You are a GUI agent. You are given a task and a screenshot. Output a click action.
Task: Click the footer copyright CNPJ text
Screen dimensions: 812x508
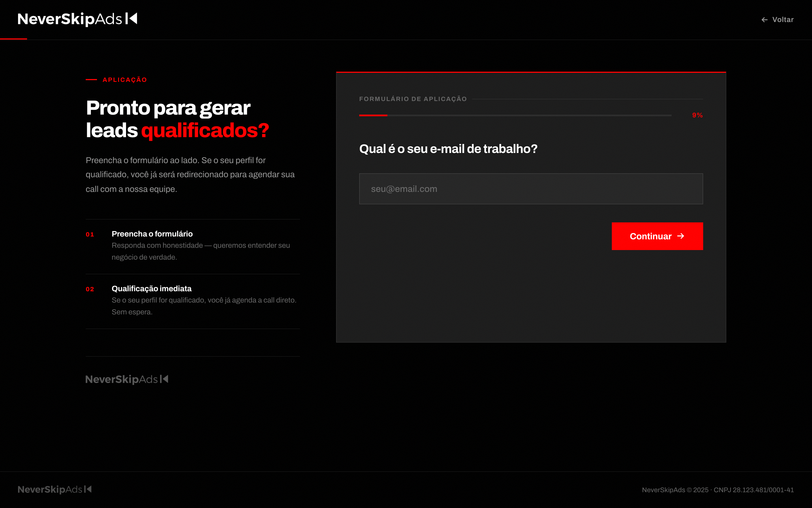pos(718,490)
